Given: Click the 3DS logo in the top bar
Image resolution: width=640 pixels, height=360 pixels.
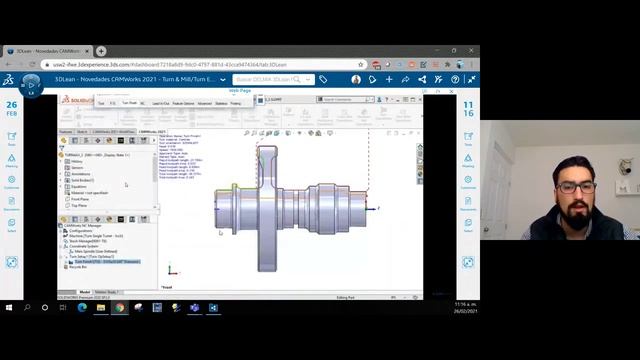Looking at the screenshot, I should (x=8, y=80).
